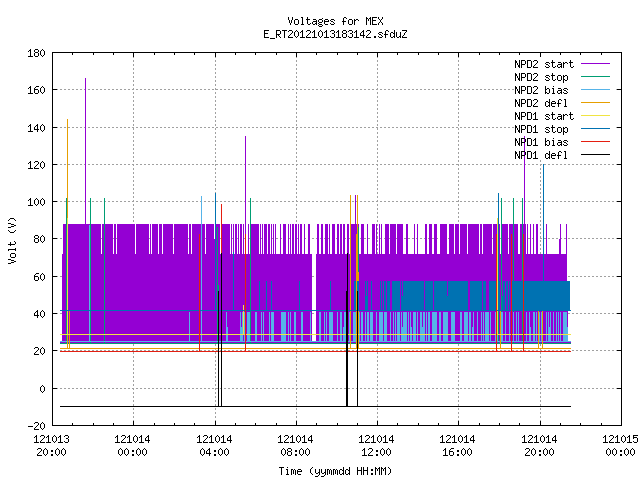
Task: Click the 'NPD2 bias' legend label
Action: point(541,90)
